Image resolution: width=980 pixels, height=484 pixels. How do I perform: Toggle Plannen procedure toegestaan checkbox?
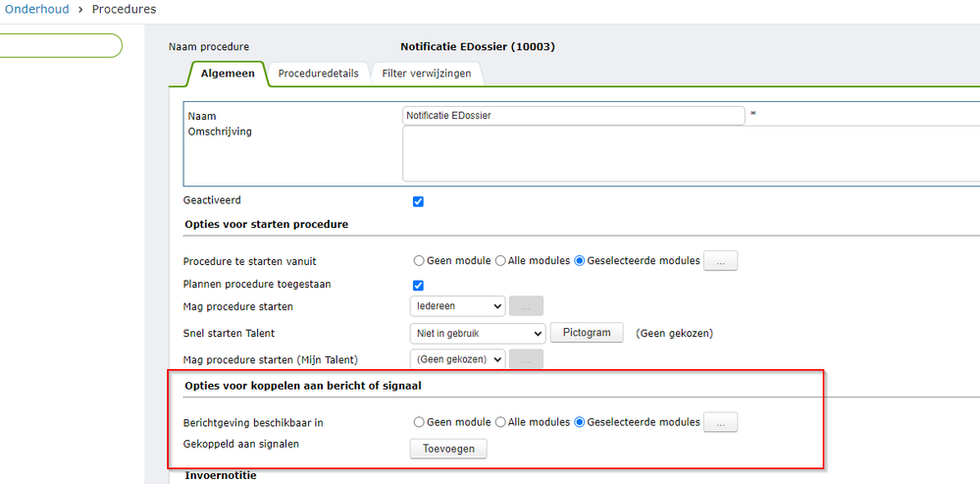click(x=418, y=286)
